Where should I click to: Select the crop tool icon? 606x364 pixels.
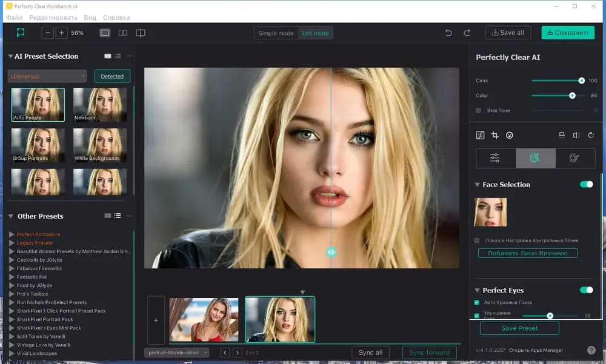[494, 135]
